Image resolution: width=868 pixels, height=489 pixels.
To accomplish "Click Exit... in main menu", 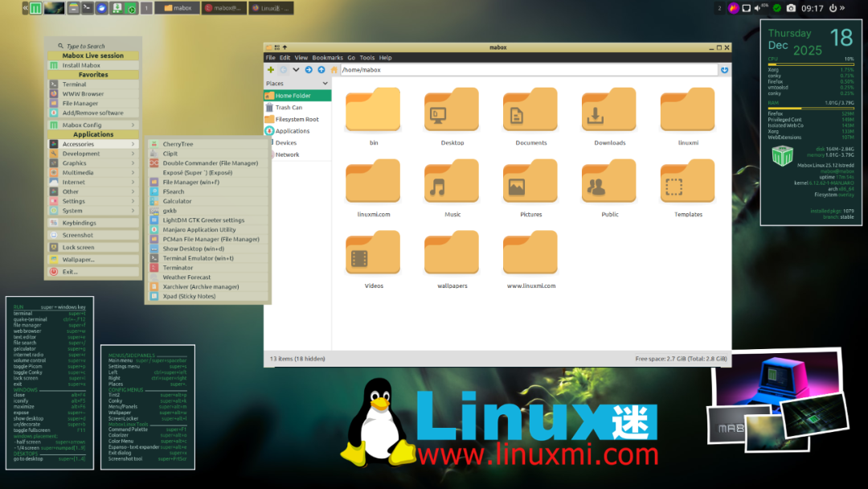I will (x=93, y=271).
